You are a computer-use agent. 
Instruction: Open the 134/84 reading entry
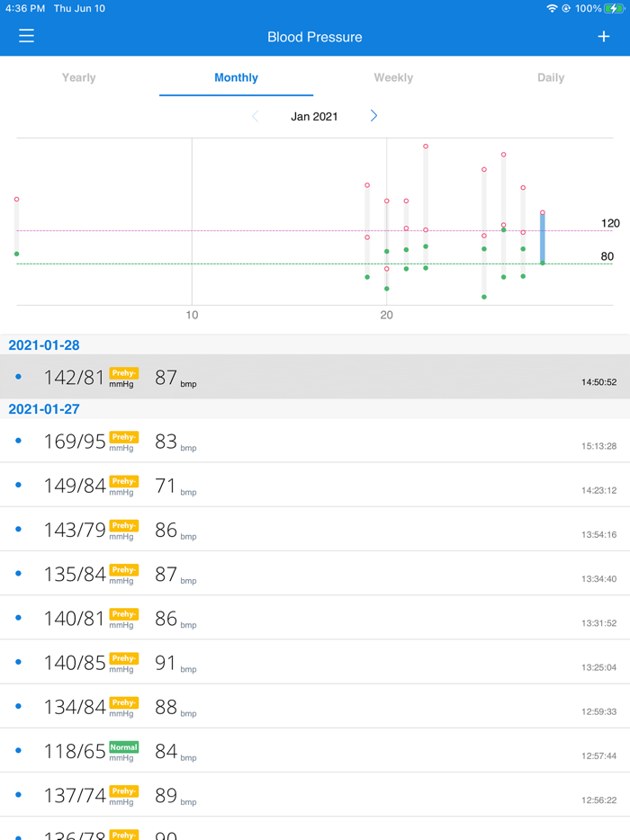tap(315, 707)
